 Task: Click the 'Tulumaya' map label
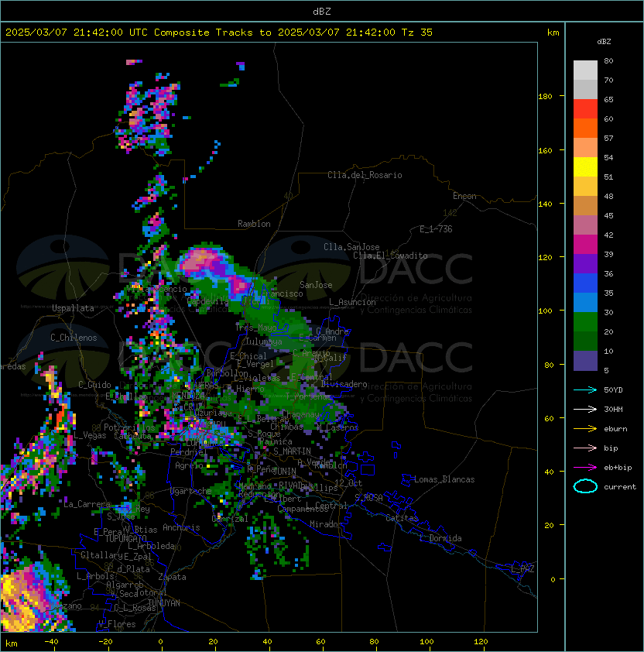tap(264, 341)
